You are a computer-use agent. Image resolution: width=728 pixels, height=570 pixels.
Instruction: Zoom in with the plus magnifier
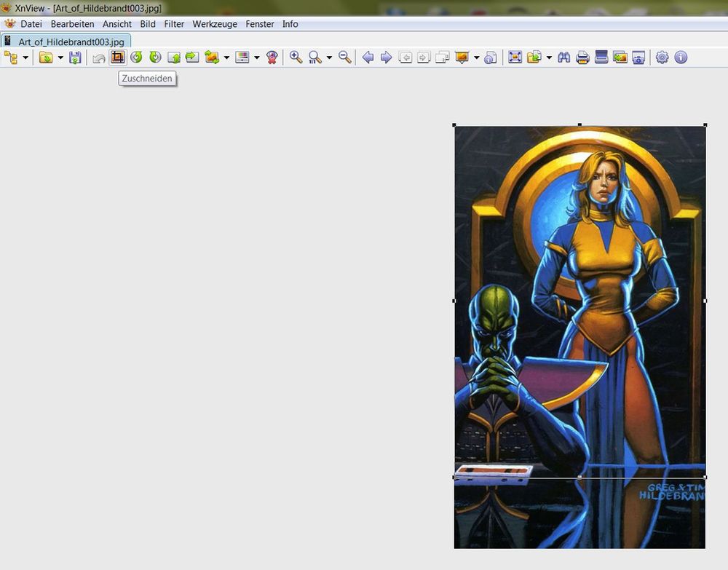(296, 58)
